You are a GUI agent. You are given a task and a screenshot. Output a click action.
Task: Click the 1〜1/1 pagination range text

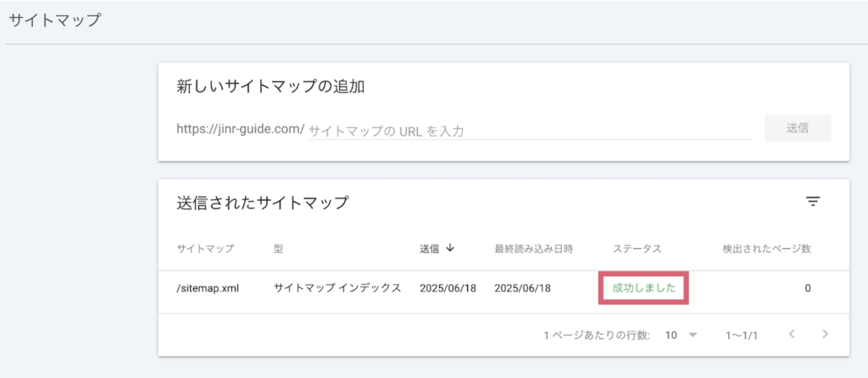pyautogui.click(x=742, y=335)
